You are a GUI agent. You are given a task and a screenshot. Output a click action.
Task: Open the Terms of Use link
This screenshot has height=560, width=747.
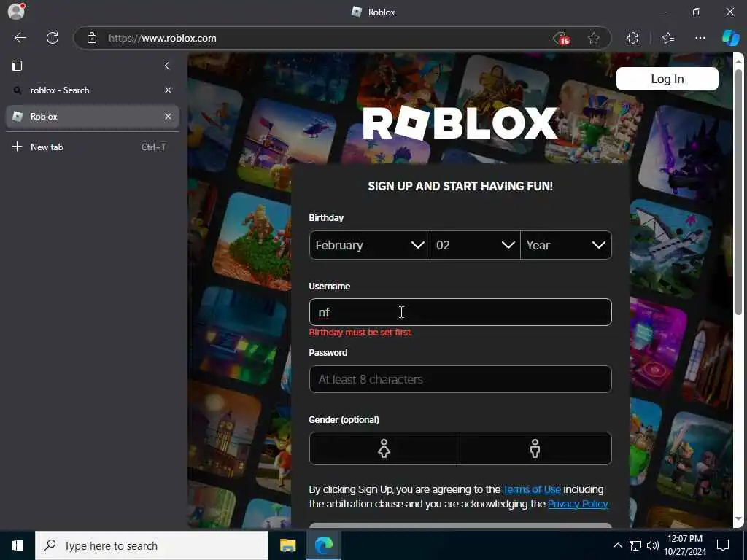(x=532, y=489)
